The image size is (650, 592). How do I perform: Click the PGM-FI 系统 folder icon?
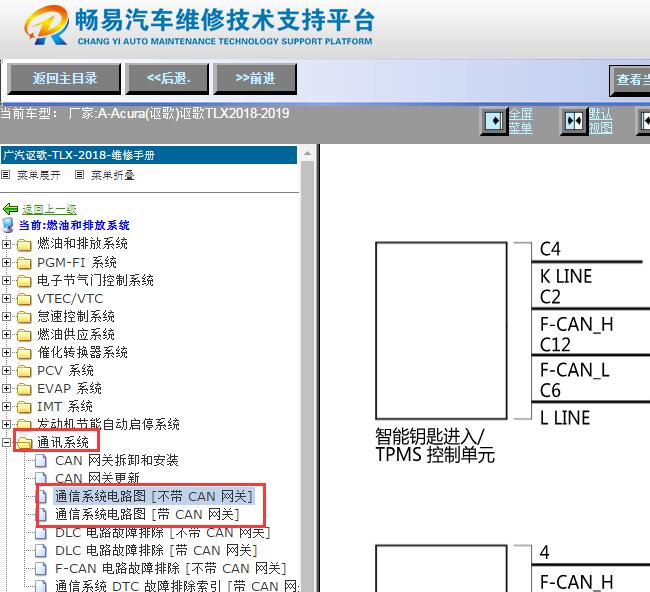coord(24,263)
